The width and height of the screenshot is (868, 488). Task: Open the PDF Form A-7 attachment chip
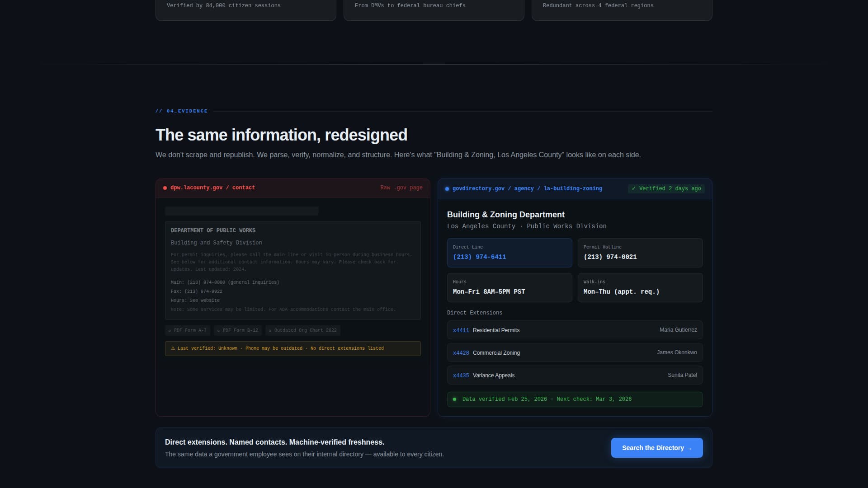[x=188, y=330]
